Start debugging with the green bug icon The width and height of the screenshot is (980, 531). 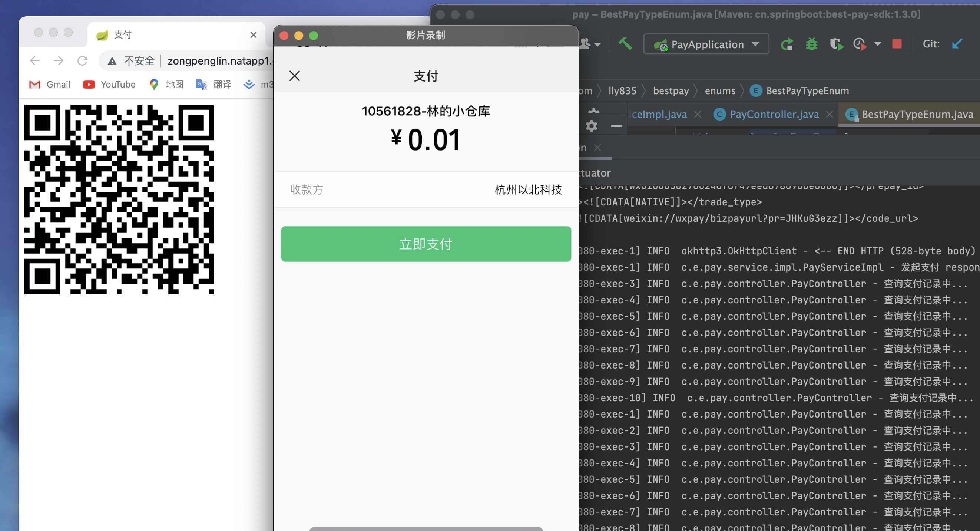pyautogui.click(x=811, y=44)
